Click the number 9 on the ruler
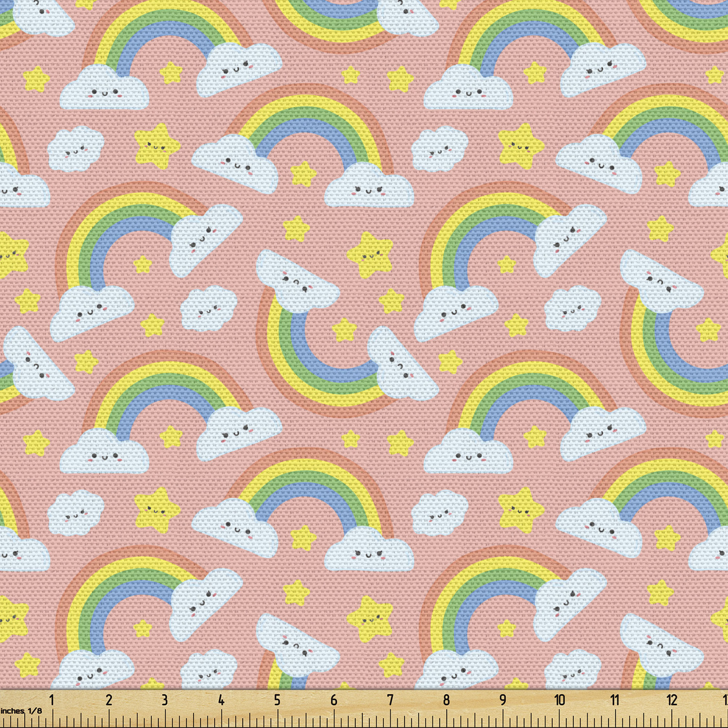Image resolution: width=728 pixels, height=728 pixels. click(502, 700)
